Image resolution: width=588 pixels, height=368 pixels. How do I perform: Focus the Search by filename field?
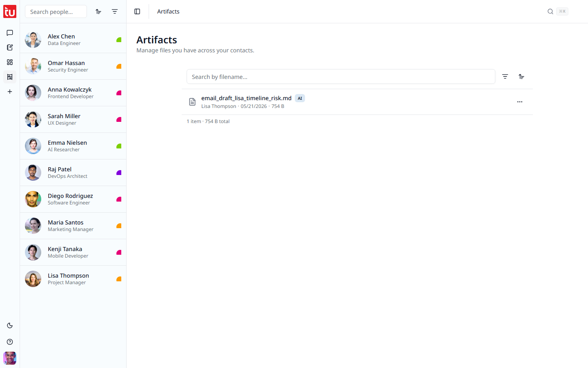[x=341, y=76]
